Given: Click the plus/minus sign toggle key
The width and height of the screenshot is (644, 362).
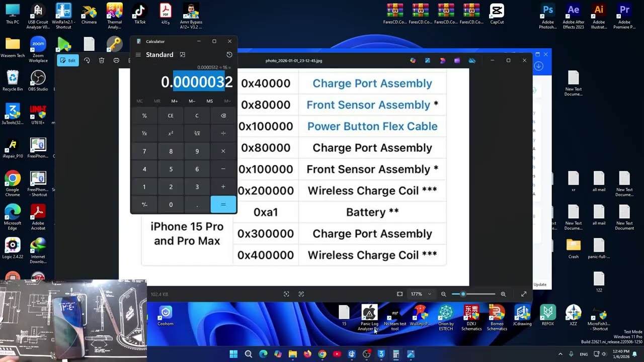Looking at the screenshot, I should [x=144, y=205].
